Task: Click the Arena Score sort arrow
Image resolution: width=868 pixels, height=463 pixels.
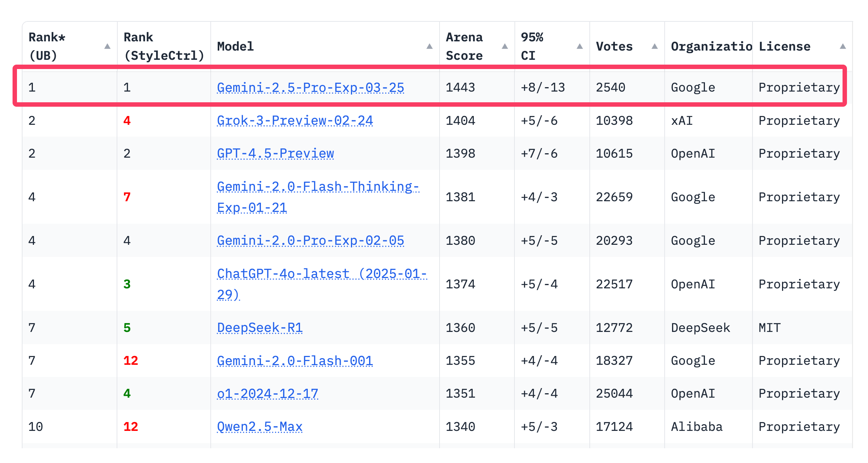Action: [505, 47]
